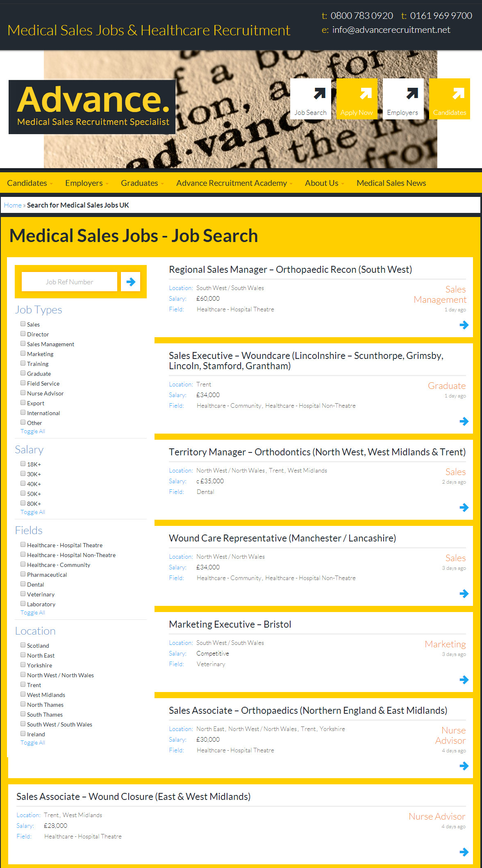Check the Dental field checkbox
Viewport: 482px width, 868px height.
click(x=23, y=584)
